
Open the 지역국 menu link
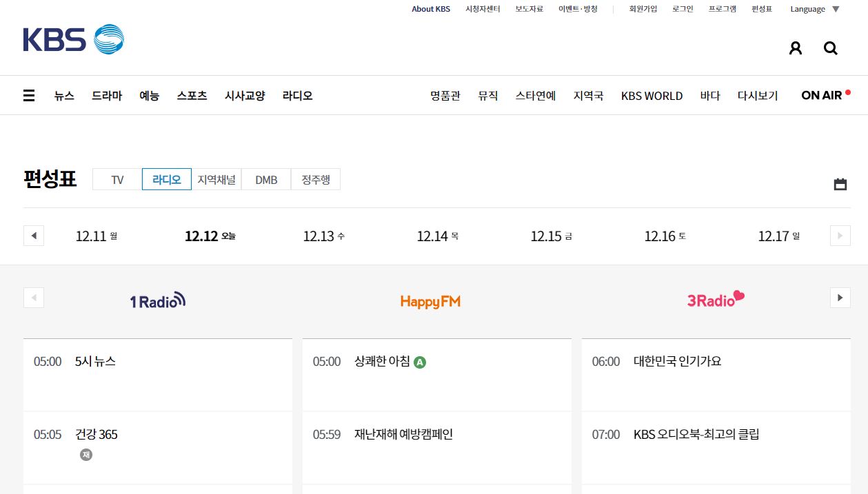588,96
